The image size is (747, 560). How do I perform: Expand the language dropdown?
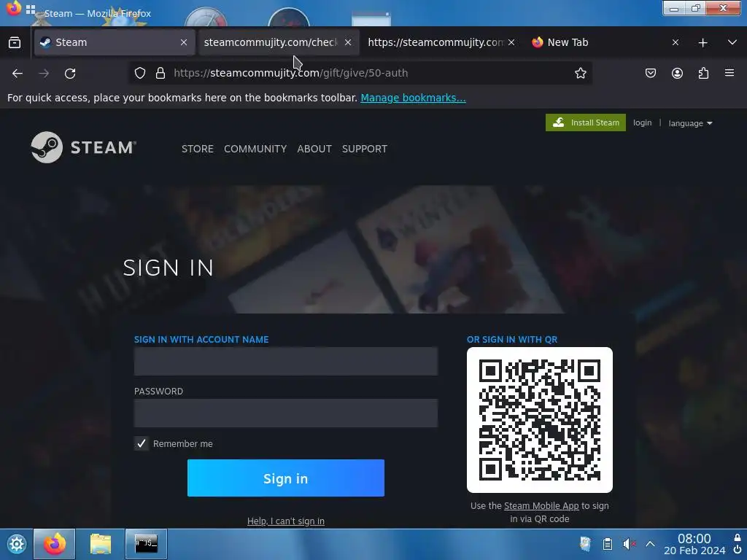[690, 122]
